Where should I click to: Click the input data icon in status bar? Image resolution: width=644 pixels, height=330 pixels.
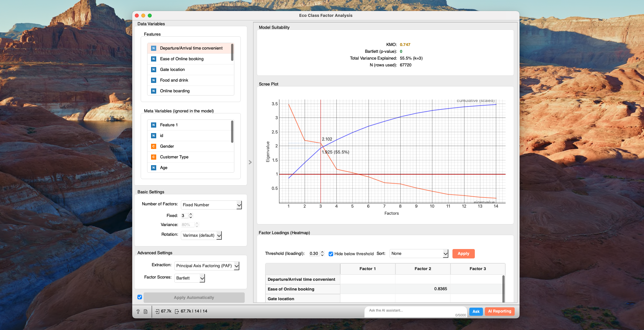pyautogui.click(x=157, y=312)
